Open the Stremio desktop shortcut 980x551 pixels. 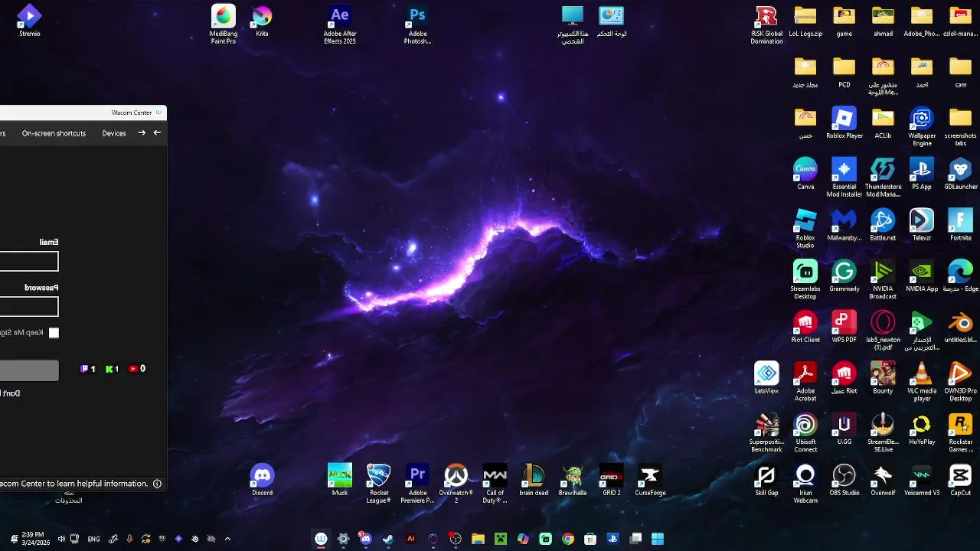coord(29,21)
